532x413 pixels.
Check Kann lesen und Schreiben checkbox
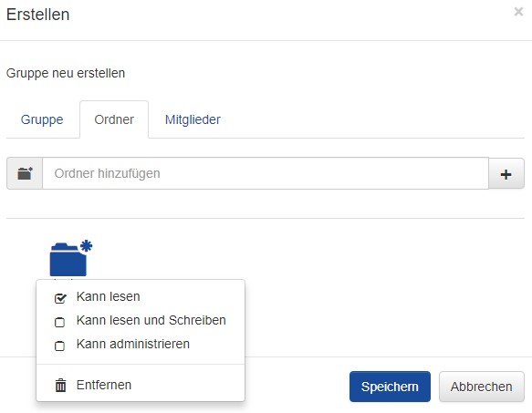(x=59, y=322)
